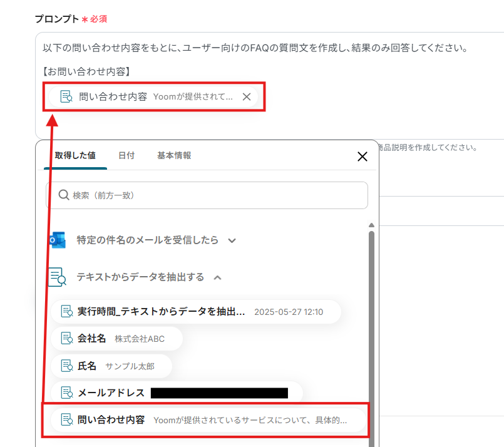Image resolution: width=504 pixels, height=447 pixels.
Task: Click the prompt instruction text line
Action: click(x=255, y=48)
